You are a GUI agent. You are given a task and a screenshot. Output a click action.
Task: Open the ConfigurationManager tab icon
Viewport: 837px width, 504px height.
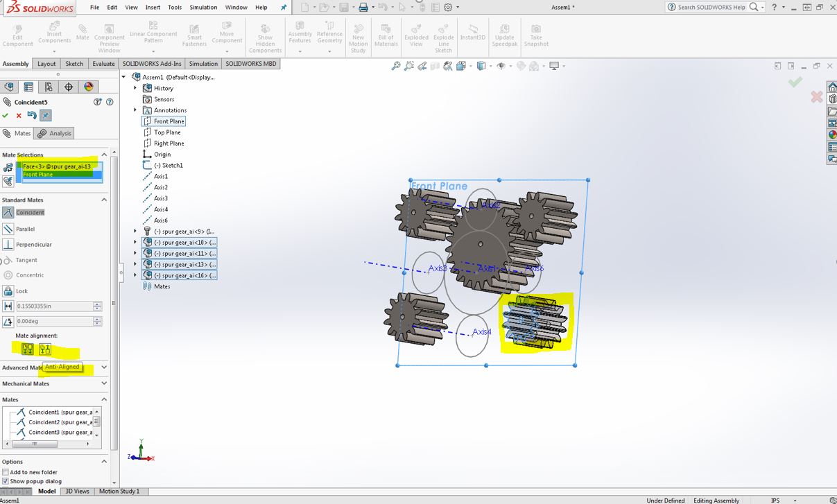coord(49,87)
